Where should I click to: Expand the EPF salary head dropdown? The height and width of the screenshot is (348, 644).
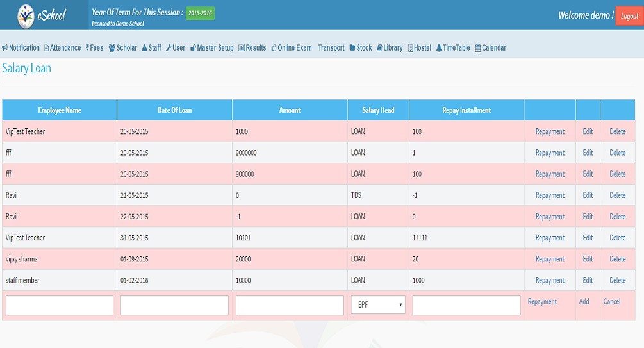378,306
